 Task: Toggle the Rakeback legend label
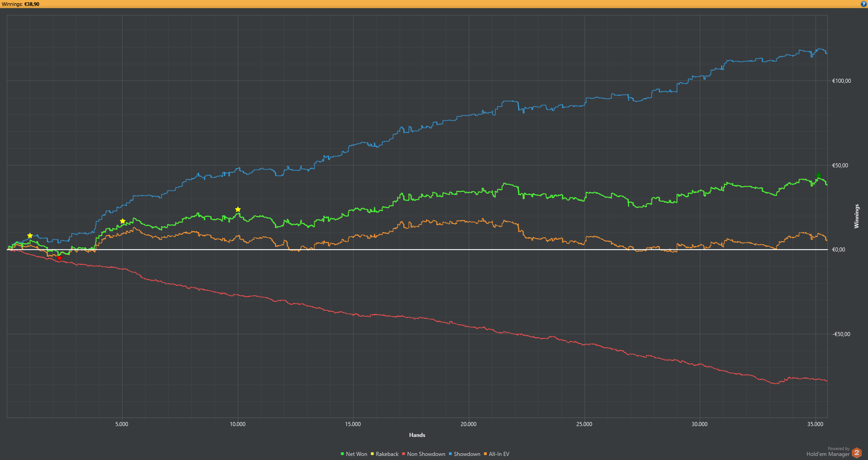point(387,454)
